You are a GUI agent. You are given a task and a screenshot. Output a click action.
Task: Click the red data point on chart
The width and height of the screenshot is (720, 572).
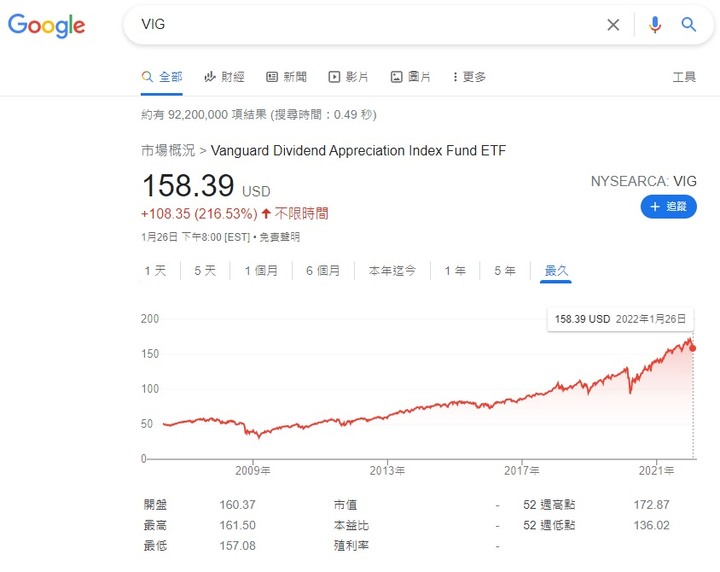[x=692, y=348]
